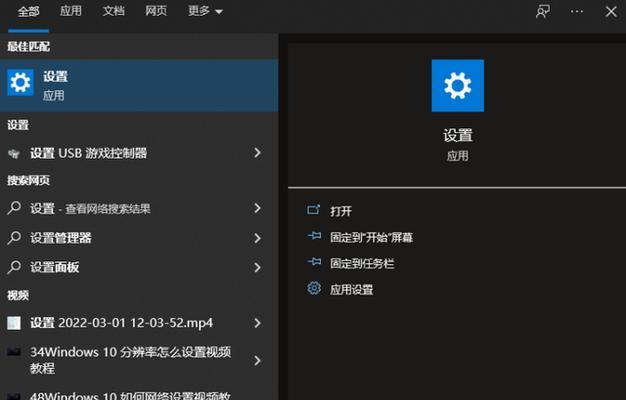Screen dimensions: 626x400
Task: Expand chevron for 设置管理器
Action: 258,238
